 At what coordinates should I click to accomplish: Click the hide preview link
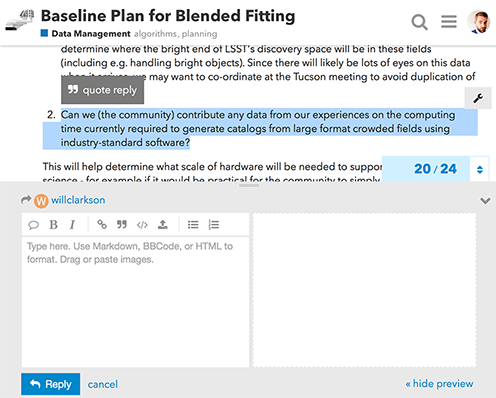coord(439,384)
